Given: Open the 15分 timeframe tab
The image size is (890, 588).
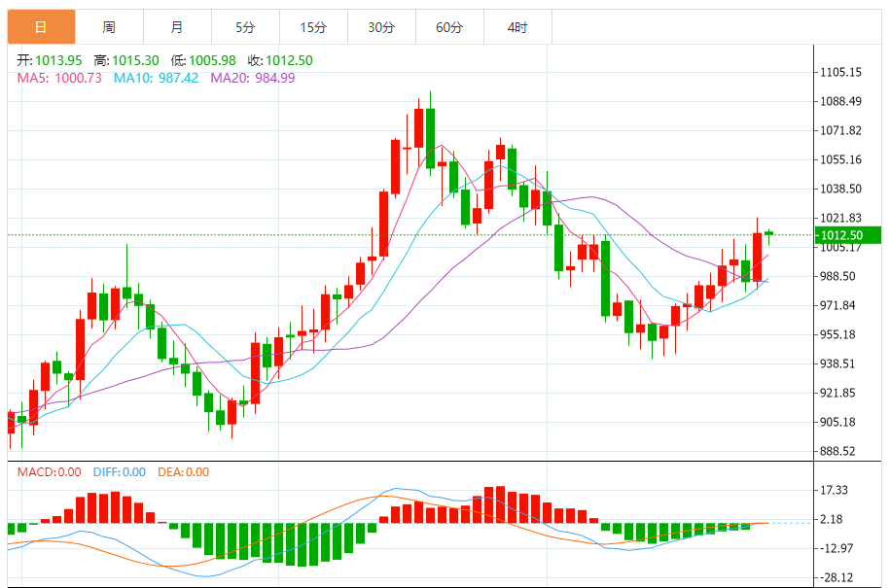Looking at the screenshot, I should coord(314,26).
